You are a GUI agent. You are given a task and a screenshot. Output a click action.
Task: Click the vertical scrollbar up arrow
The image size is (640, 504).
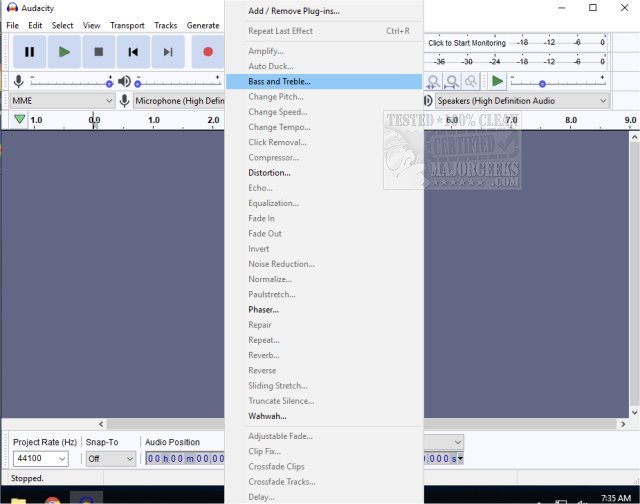coord(634,137)
